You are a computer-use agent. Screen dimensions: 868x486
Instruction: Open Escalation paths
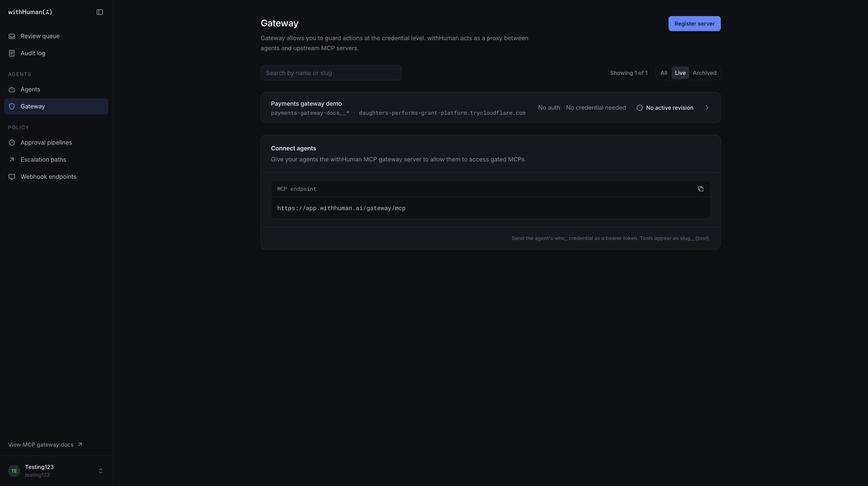(56, 160)
